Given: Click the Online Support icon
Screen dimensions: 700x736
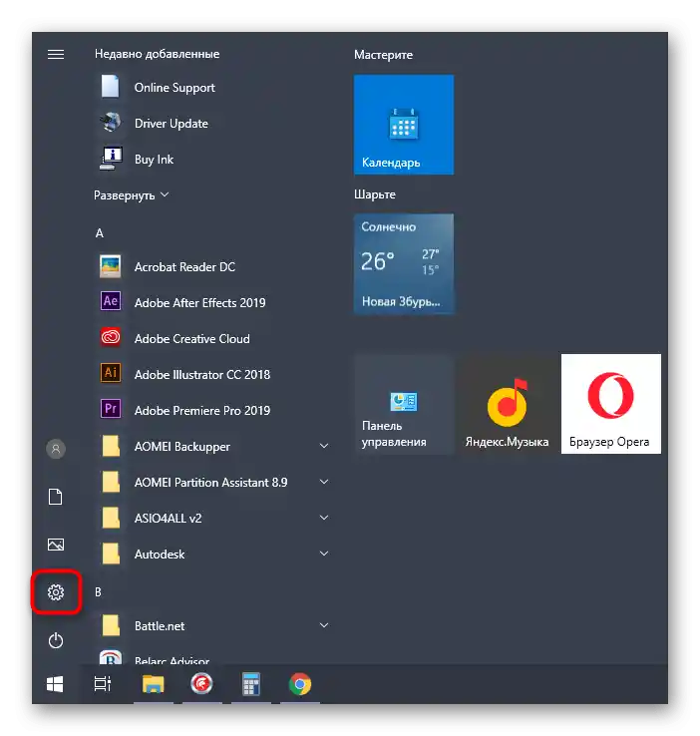Looking at the screenshot, I should pyautogui.click(x=111, y=87).
